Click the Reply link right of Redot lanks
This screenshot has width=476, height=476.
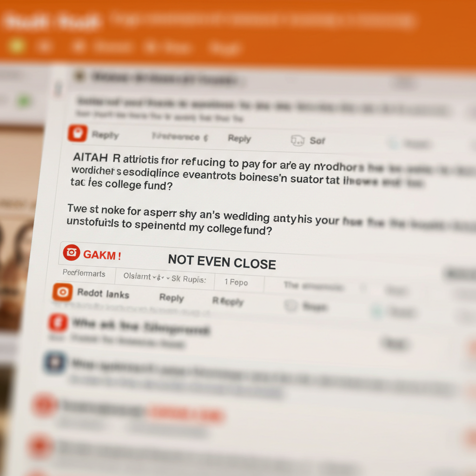tap(172, 298)
